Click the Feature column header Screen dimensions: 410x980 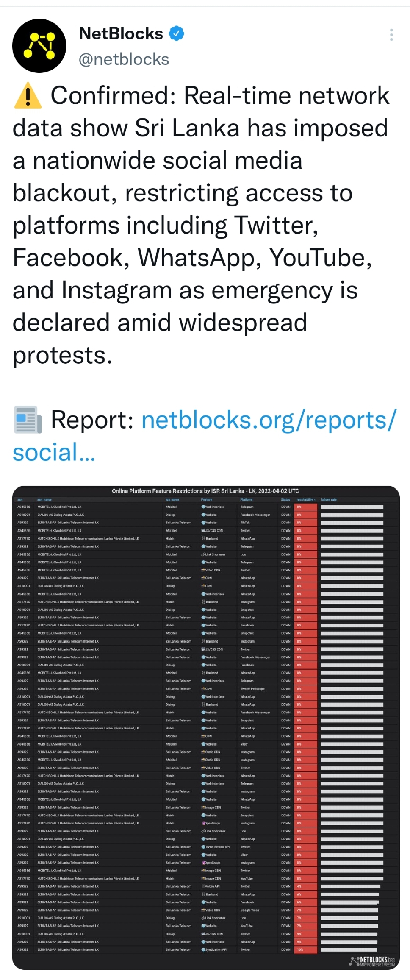[206, 500]
